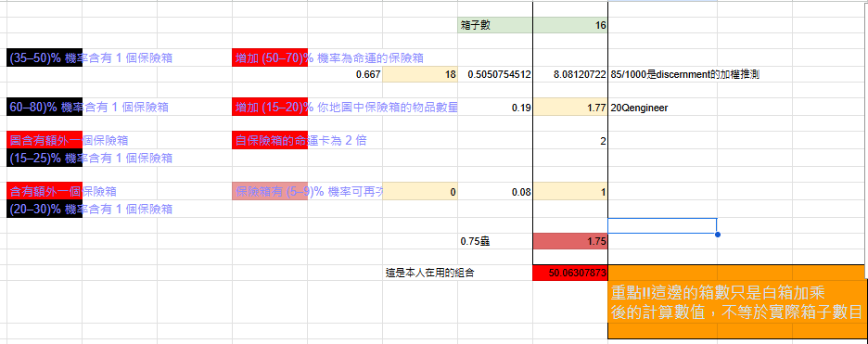The height and width of the screenshot is (344, 868).
Task: Select the red cell 增加 (50–70)% 機率
Action: pos(270,57)
